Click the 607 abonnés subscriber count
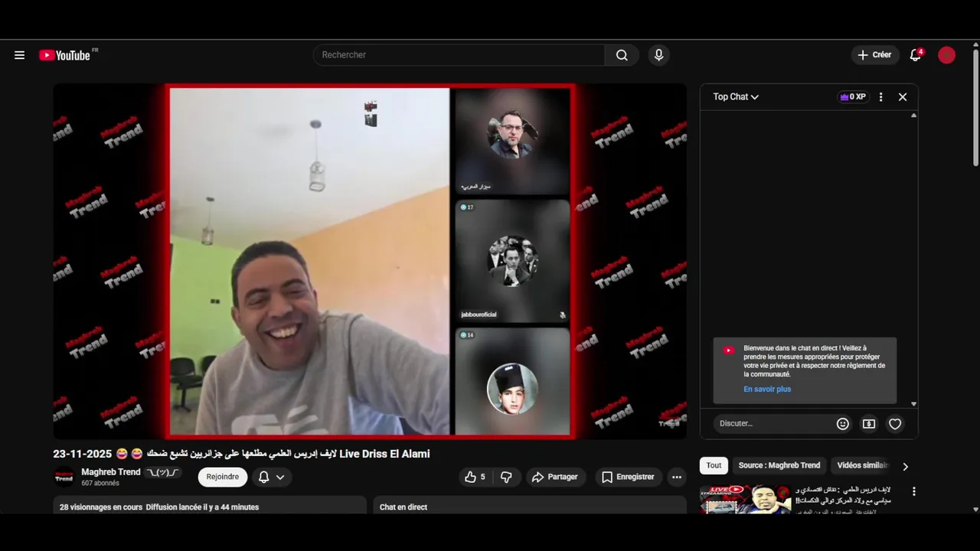The image size is (980, 551). click(100, 484)
